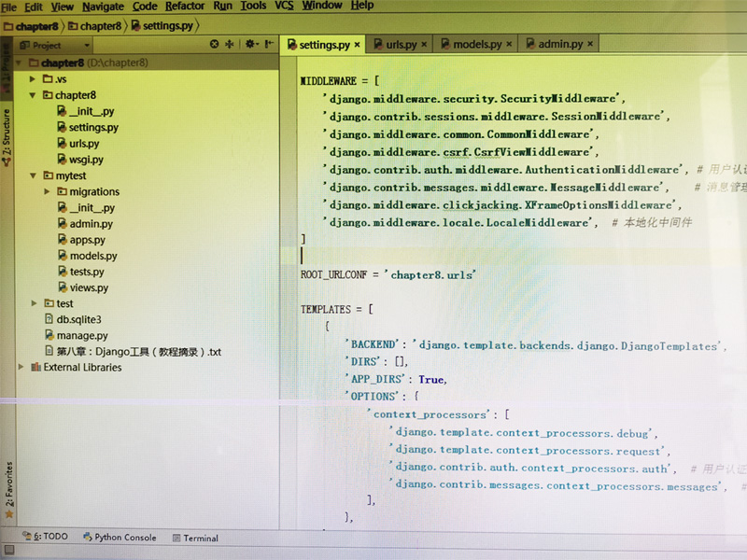Screen dimensions: 747x560
Task: Click chapter8 root breadcrumb in navigation bar
Action: [31, 27]
